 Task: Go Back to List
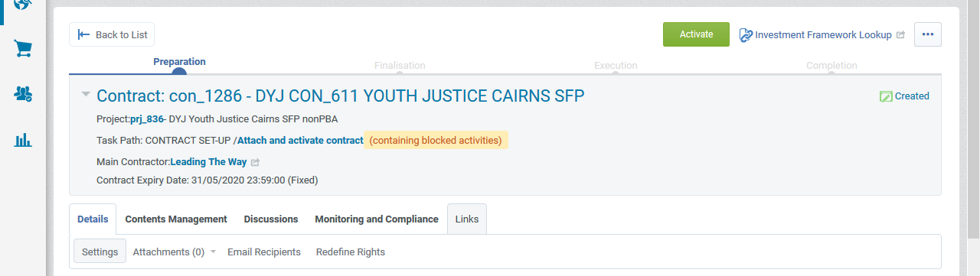pyautogui.click(x=113, y=34)
